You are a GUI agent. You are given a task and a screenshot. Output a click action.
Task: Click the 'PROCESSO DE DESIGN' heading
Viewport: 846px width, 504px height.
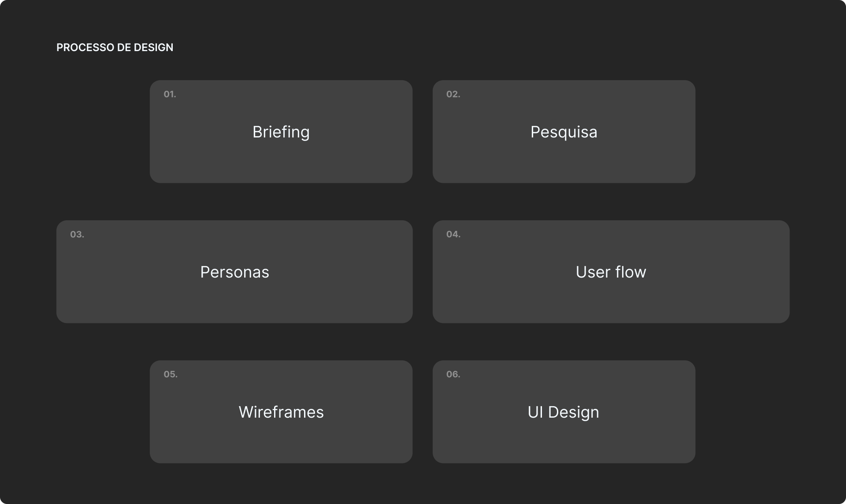point(115,48)
